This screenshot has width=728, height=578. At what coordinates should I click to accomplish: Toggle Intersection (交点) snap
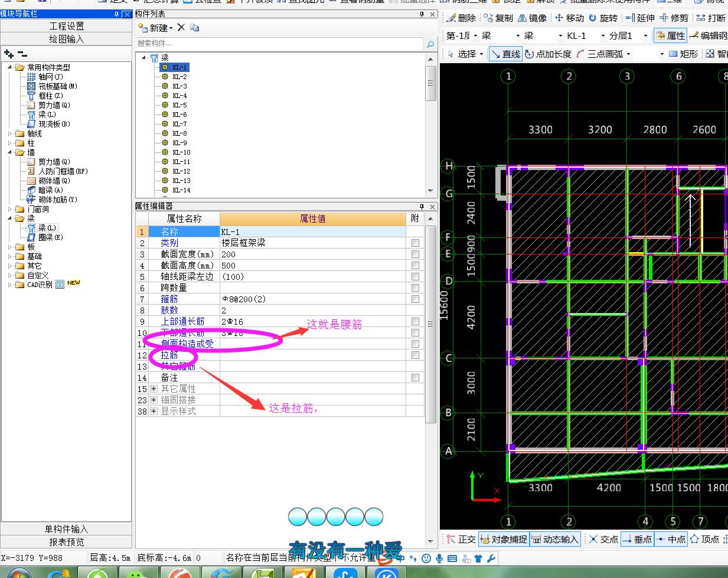tap(603, 539)
